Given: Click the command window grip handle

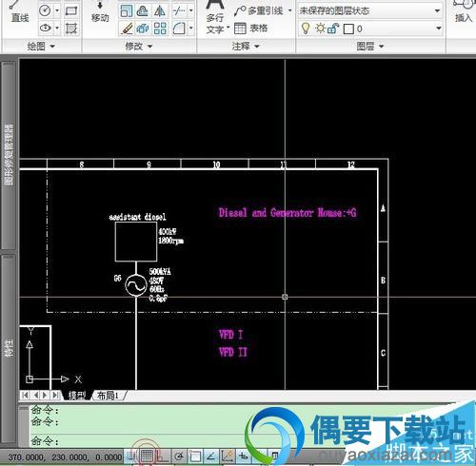Looking at the screenshot, I should click(x=24, y=408).
